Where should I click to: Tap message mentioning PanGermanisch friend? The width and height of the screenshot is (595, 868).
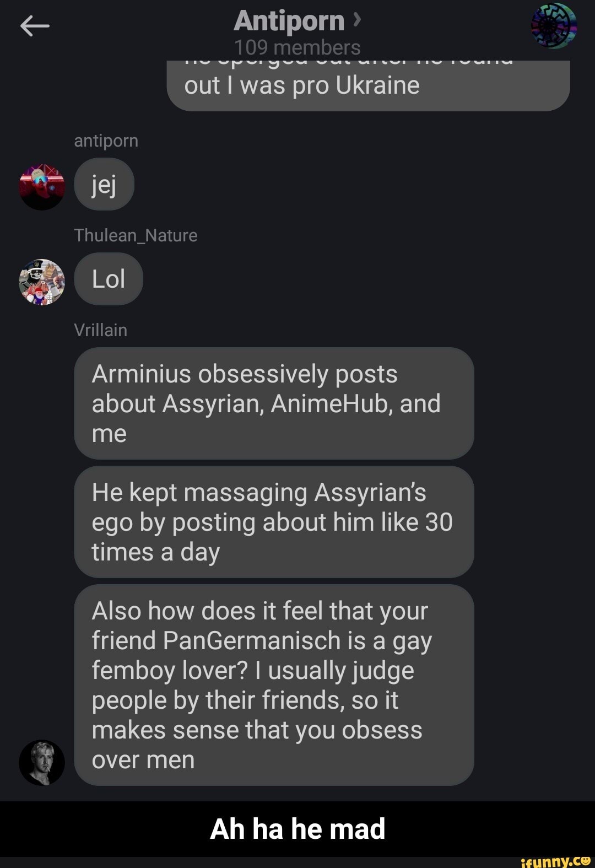[x=274, y=685]
